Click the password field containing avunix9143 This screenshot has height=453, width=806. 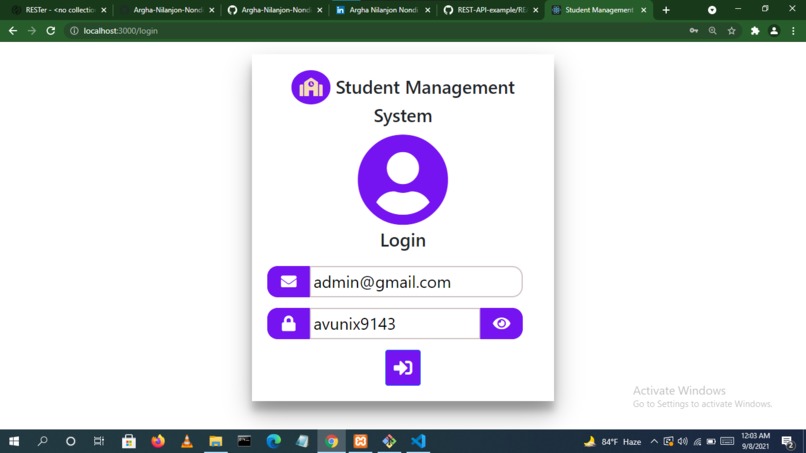394,323
